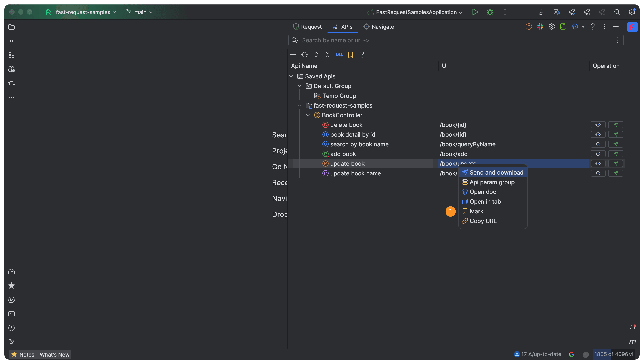Image resolution: width=644 pixels, height=364 pixels.
Task: Click the debug bug icon
Action: click(490, 12)
